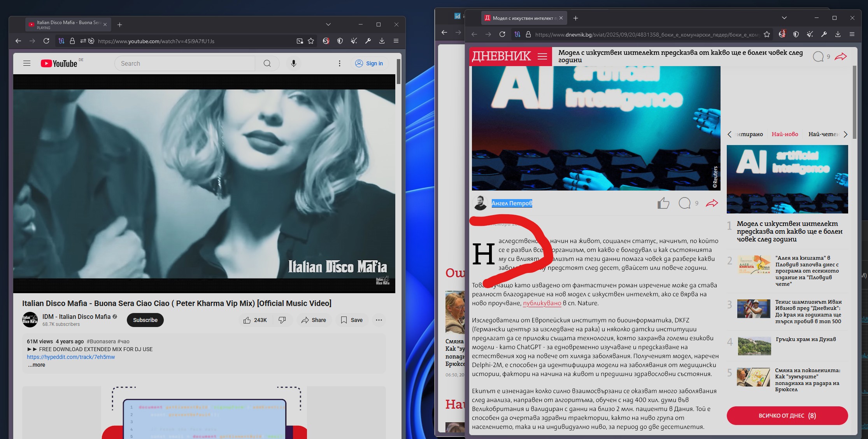Click the ВСИЧКО ОТ ДНЕС red button
The height and width of the screenshot is (439, 868).
pyautogui.click(x=787, y=416)
